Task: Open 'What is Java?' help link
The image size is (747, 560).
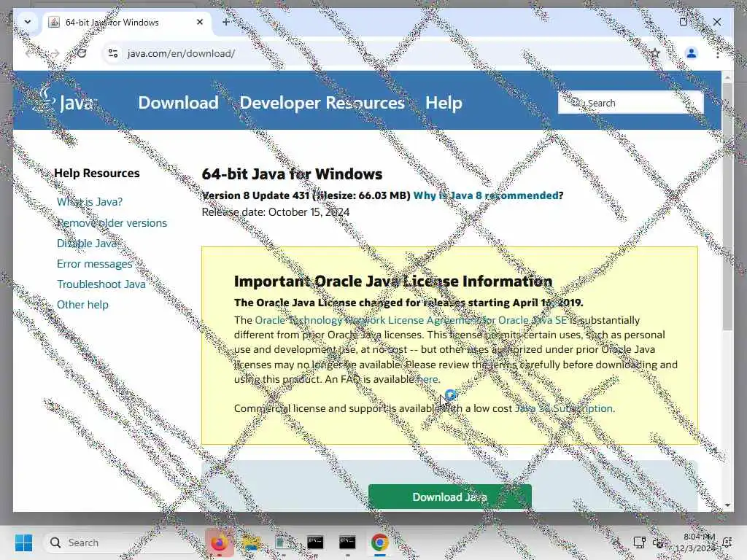Action: pos(90,202)
